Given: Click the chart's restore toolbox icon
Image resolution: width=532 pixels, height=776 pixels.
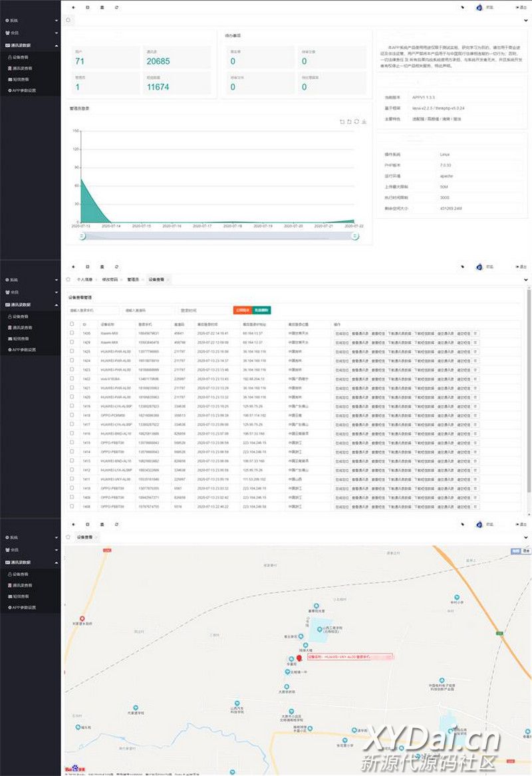Looking at the screenshot, I should 356,122.
